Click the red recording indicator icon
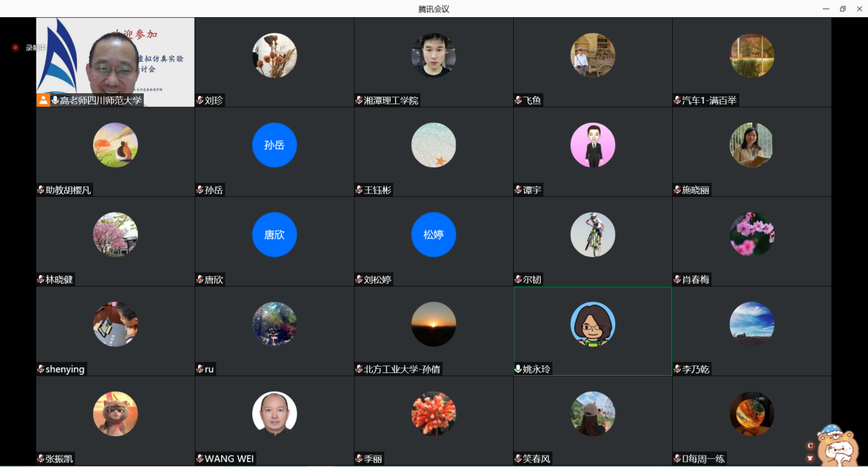868x467 pixels. (x=15, y=47)
